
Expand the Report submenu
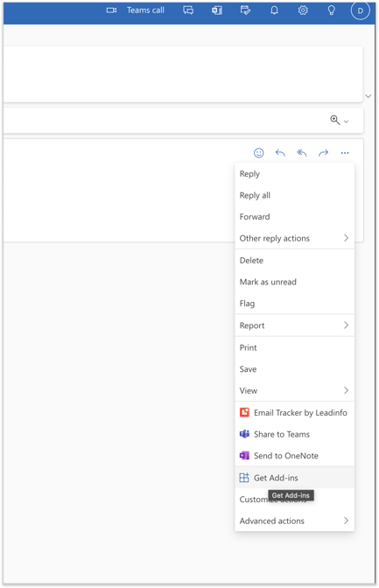295,325
